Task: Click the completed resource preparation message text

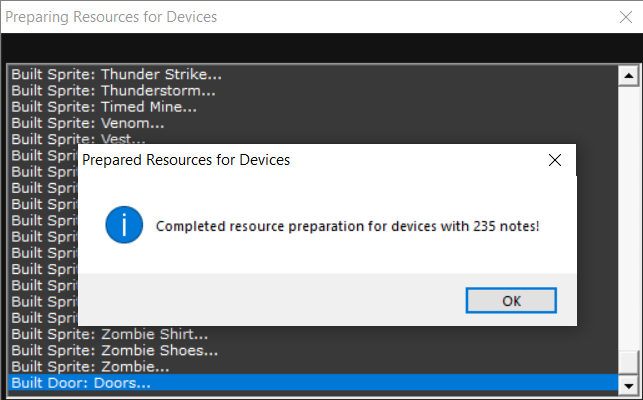Action: [x=347, y=226]
